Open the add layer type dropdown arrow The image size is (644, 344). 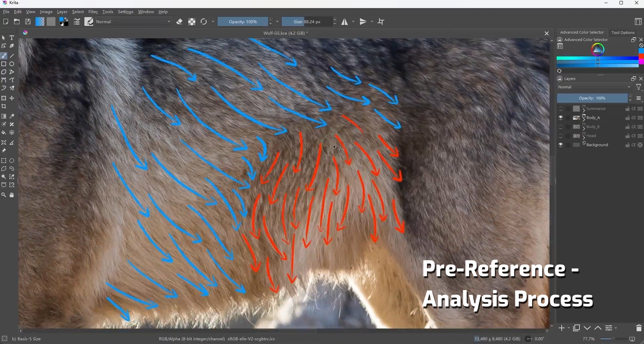click(568, 329)
